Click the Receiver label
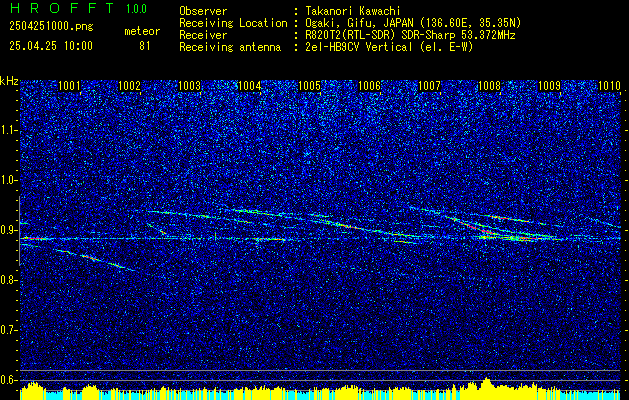 point(203,35)
